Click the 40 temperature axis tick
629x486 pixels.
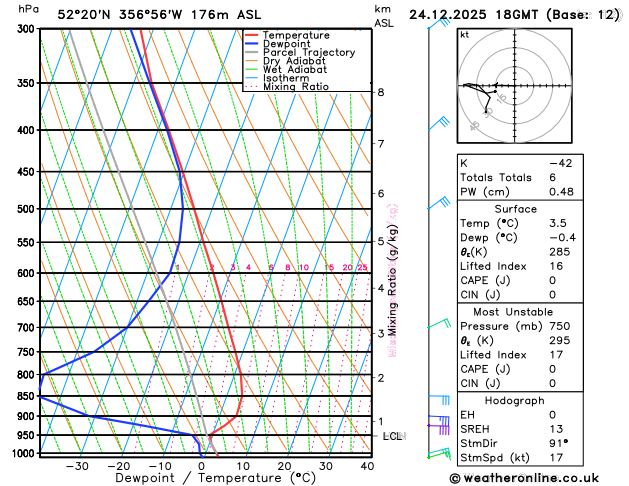tap(367, 466)
